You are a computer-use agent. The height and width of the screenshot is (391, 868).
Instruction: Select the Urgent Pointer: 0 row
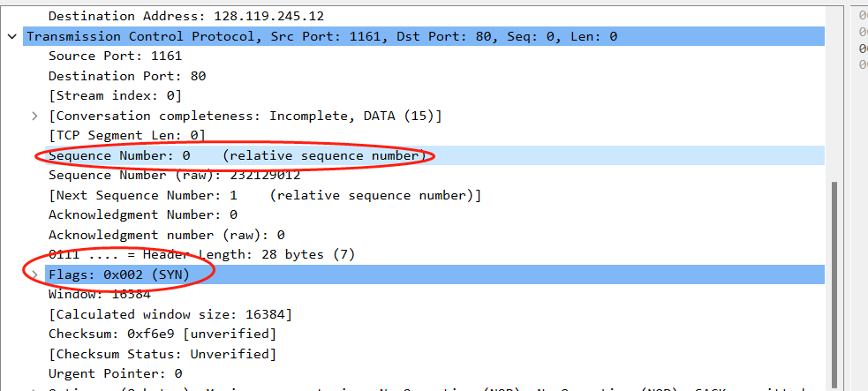point(115,373)
